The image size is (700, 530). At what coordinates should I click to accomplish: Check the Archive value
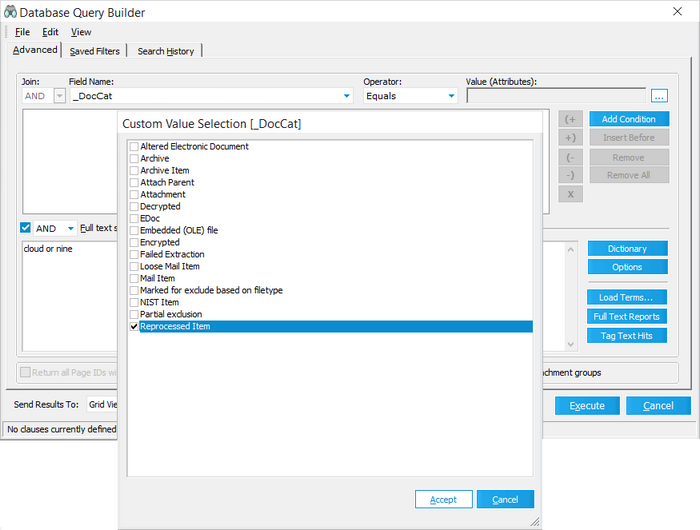(x=134, y=159)
